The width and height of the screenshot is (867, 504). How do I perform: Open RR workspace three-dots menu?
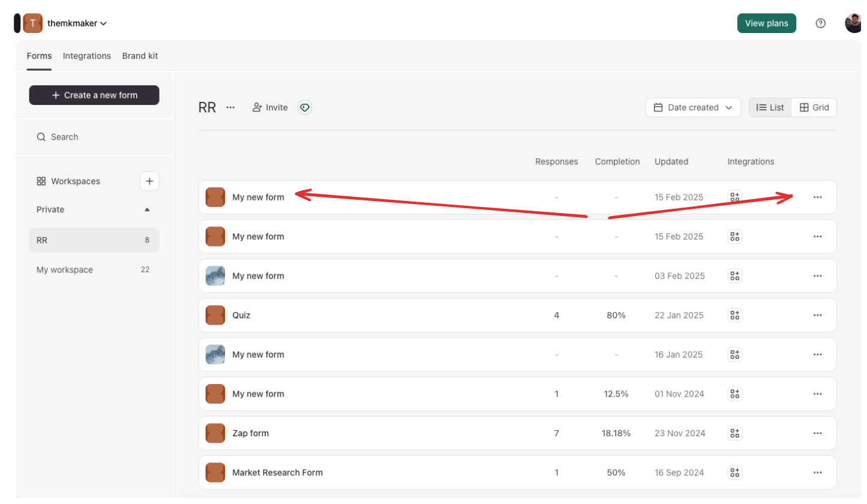[x=230, y=107]
